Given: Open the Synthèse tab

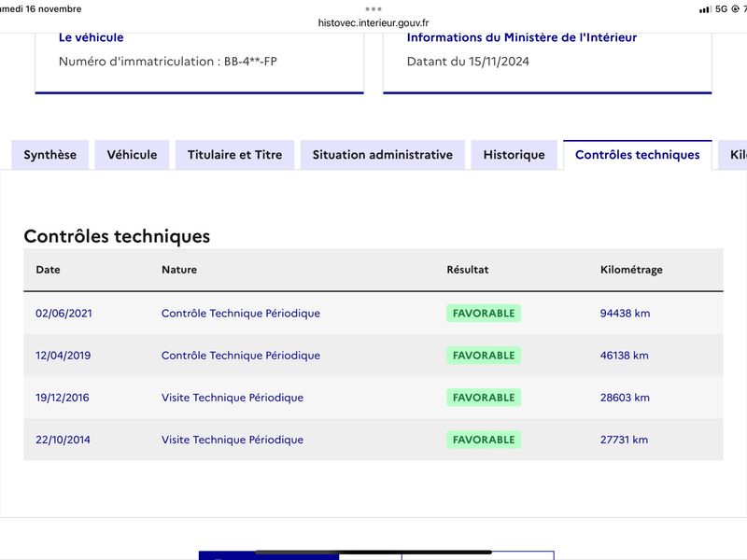Looking at the screenshot, I should [50, 155].
